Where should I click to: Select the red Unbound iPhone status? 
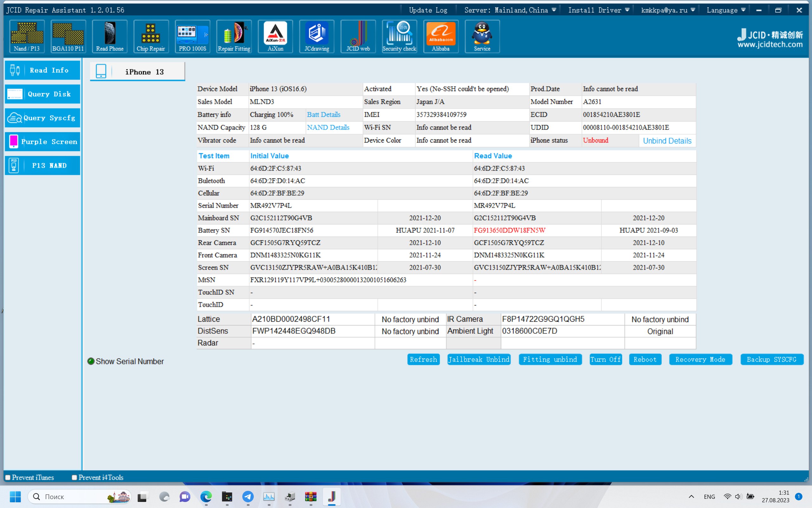click(x=596, y=140)
